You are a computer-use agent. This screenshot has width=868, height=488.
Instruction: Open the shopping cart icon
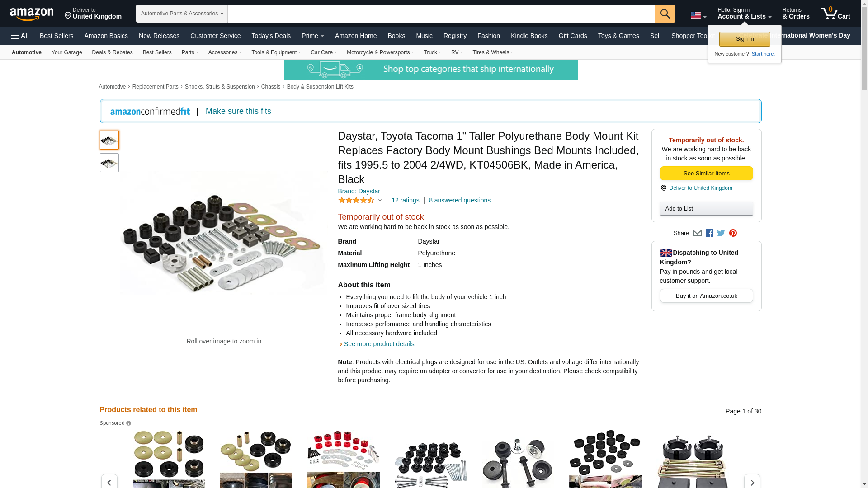tap(835, 14)
